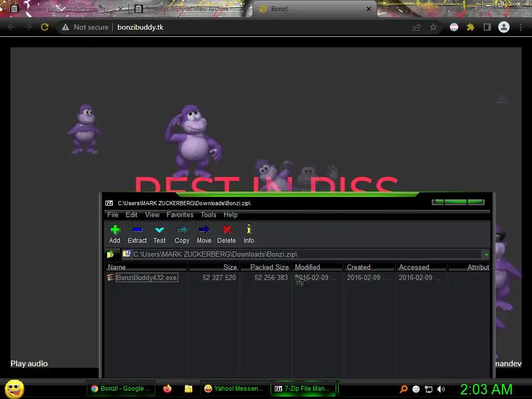
Task: Sort by Created column header
Action: pos(369,267)
